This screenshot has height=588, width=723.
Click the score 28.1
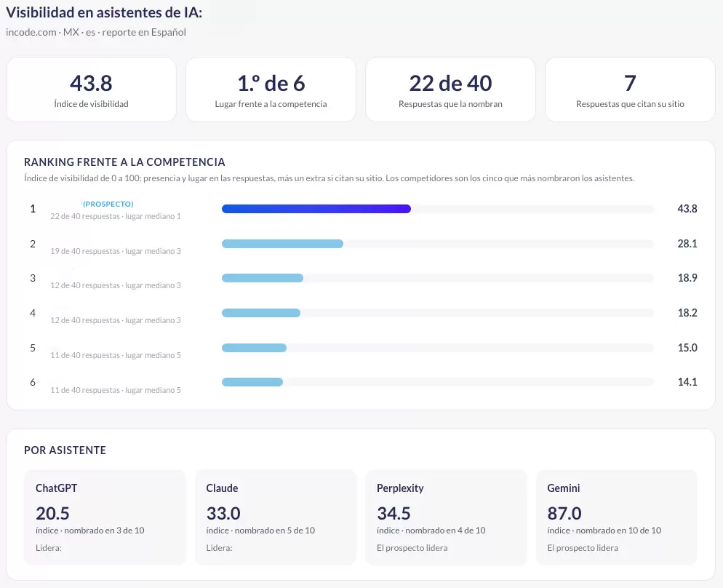point(687,244)
